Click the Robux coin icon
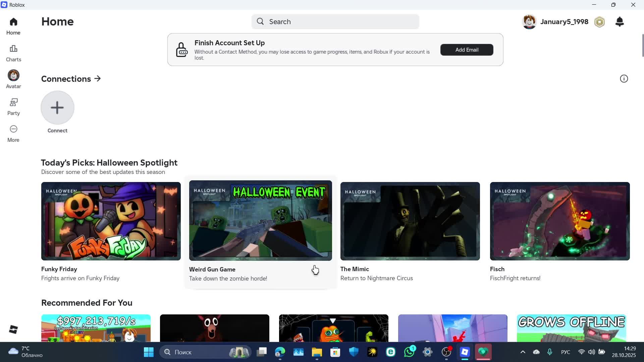 (x=599, y=22)
